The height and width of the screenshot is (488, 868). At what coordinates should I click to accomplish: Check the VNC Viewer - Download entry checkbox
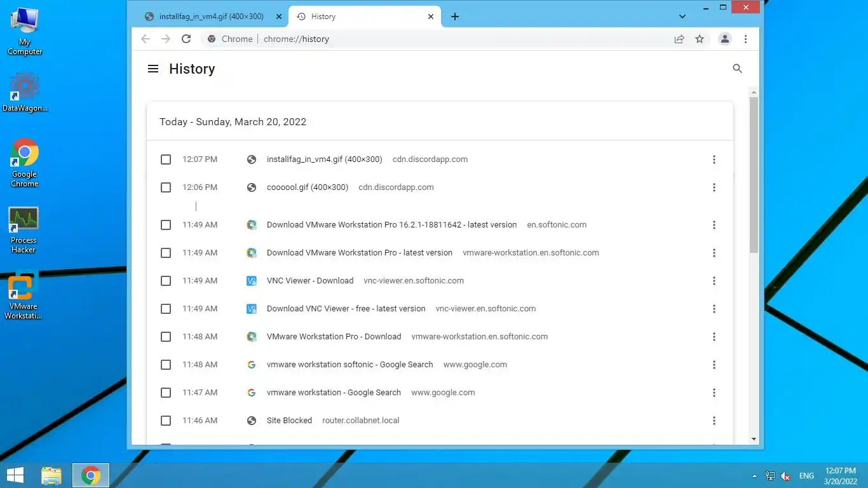click(166, 281)
